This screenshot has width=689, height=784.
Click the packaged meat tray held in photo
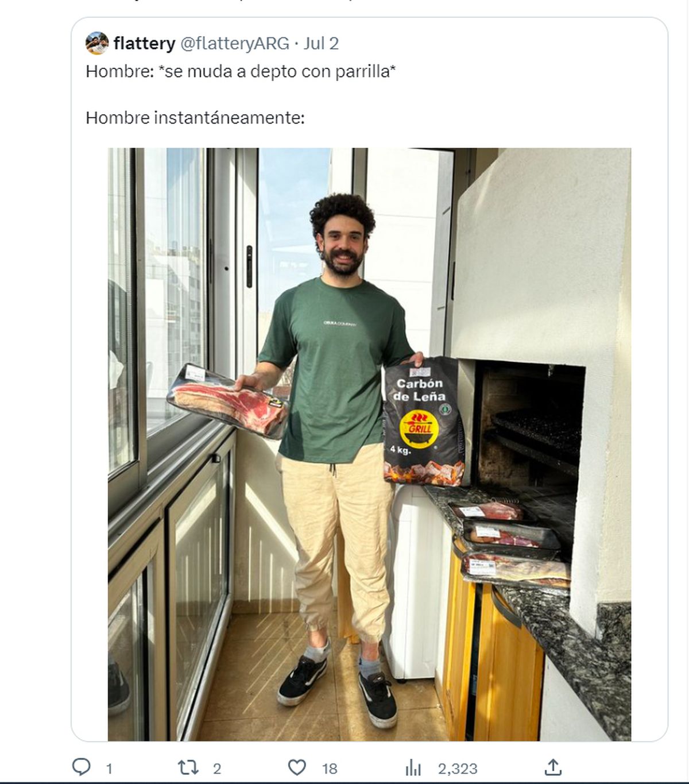[x=228, y=399]
